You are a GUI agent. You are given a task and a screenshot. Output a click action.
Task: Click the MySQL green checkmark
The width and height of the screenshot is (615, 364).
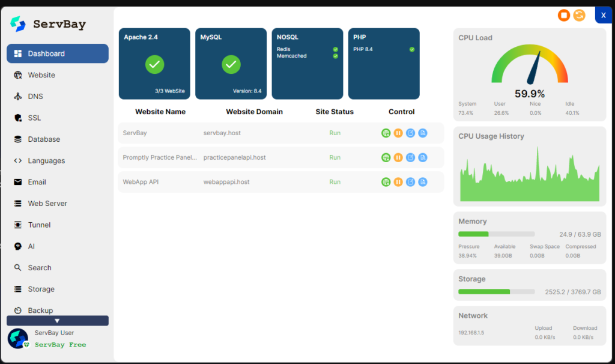pyautogui.click(x=231, y=64)
